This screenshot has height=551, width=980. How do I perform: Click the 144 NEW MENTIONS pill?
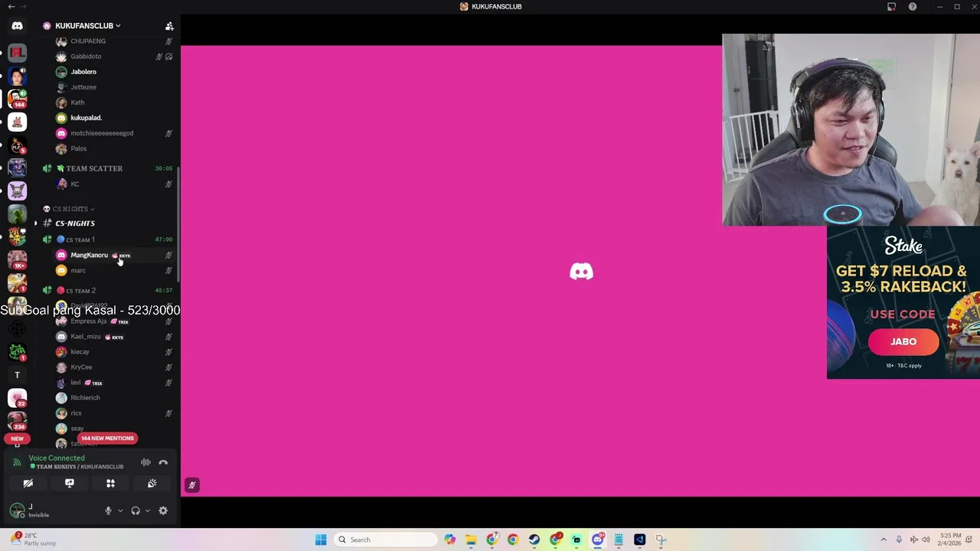(107, 439)
